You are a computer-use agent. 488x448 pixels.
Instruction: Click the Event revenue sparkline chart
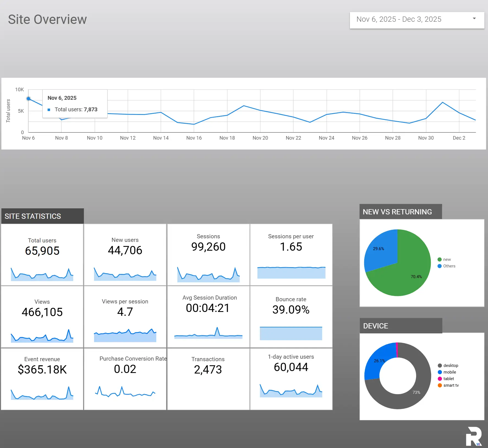pos(42,393)
